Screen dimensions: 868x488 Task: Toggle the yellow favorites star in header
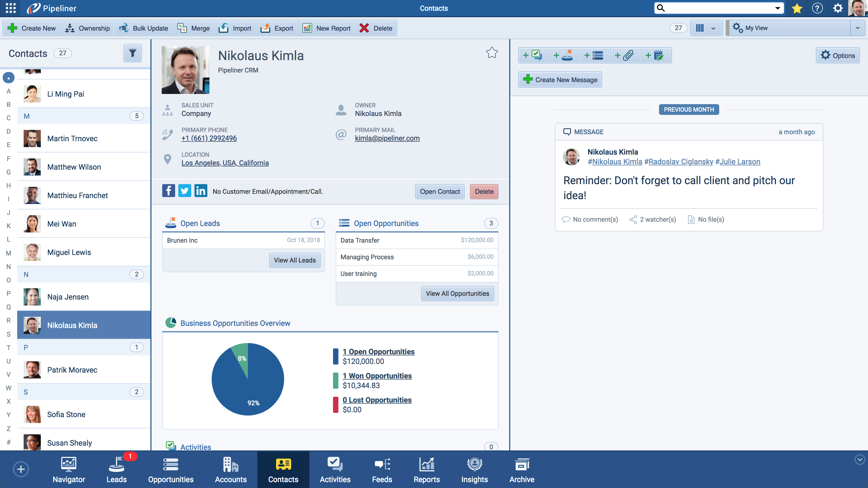(x=797, y=8)
